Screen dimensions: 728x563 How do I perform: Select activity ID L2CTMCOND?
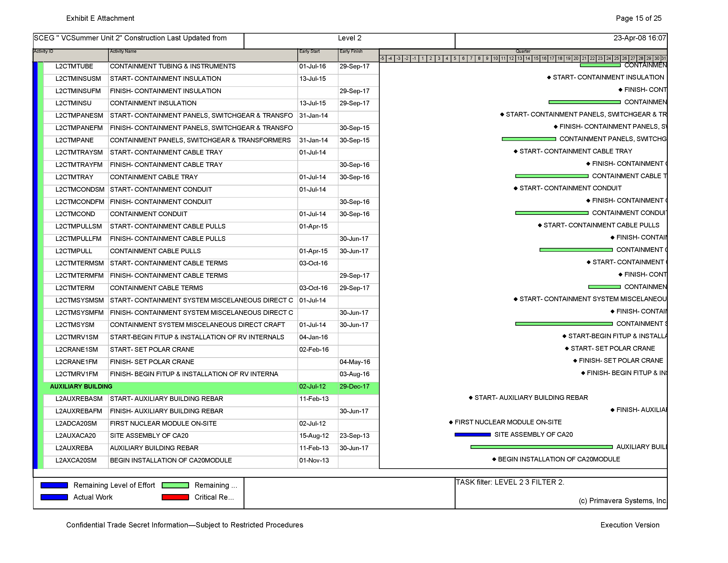[x=75, y=214]
